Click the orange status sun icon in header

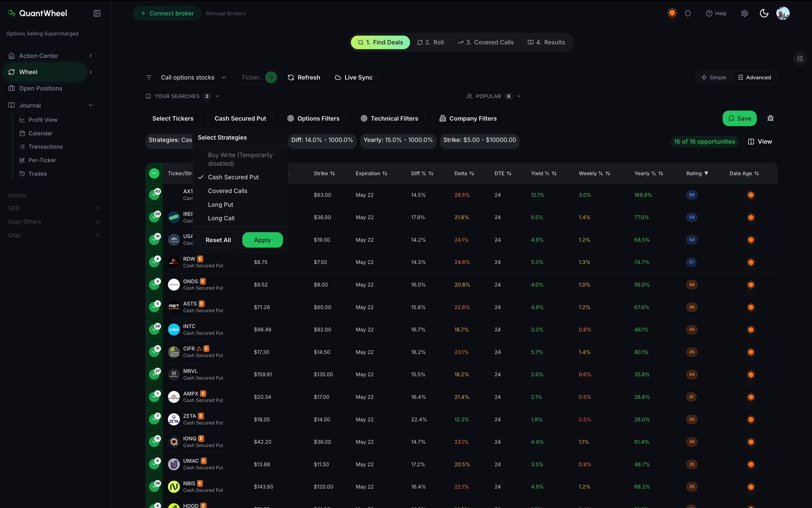[672, 13]
